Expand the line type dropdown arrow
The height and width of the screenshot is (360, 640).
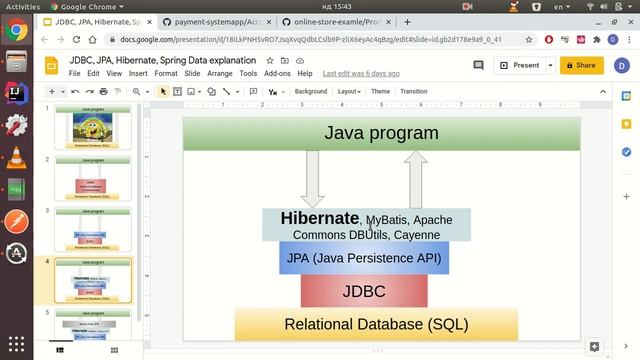pos(238,92)
